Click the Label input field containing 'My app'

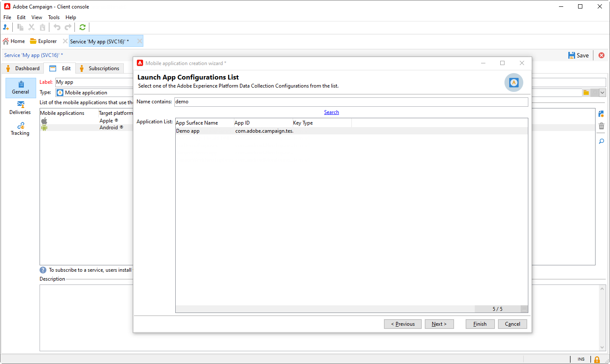(x=94, y=82)
